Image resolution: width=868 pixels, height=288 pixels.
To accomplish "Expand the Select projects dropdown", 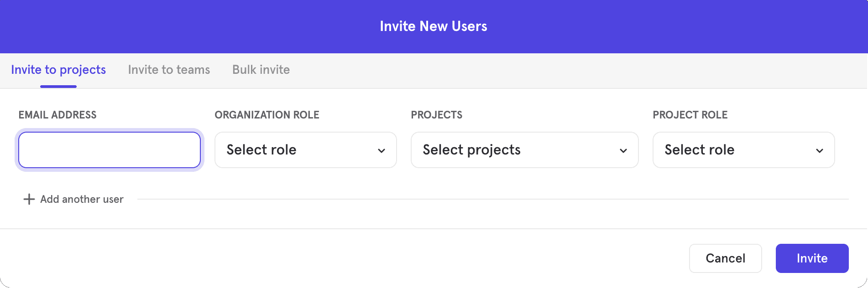I will tap(524, 150).
